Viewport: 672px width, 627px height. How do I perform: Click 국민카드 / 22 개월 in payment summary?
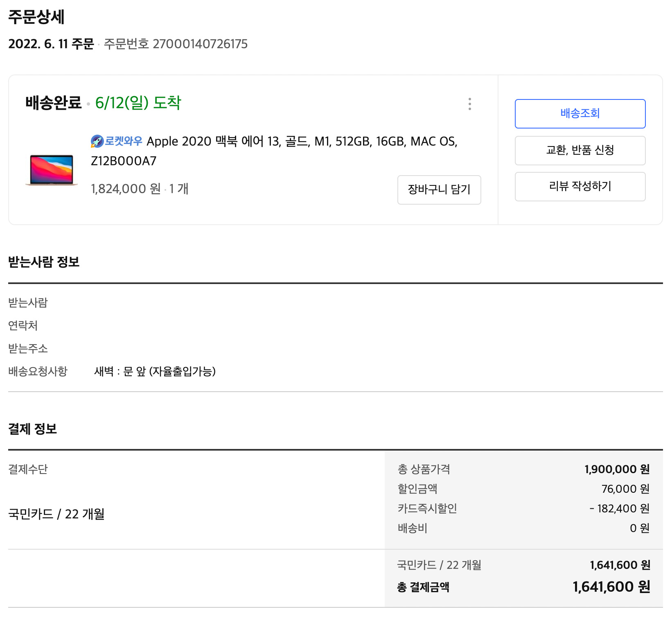[439, 565]
